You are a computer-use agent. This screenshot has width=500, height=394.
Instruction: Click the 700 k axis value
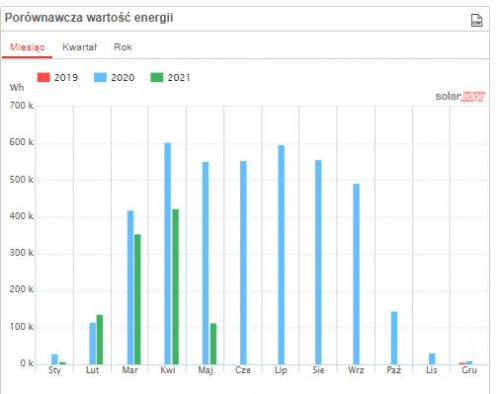(x=22, y=106)
